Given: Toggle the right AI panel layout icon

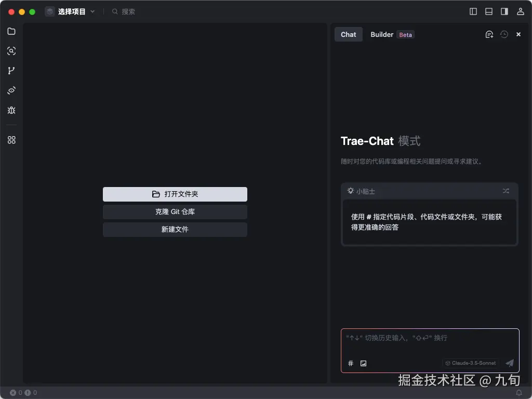Looking at the screenshot, I should coord(504,11).
